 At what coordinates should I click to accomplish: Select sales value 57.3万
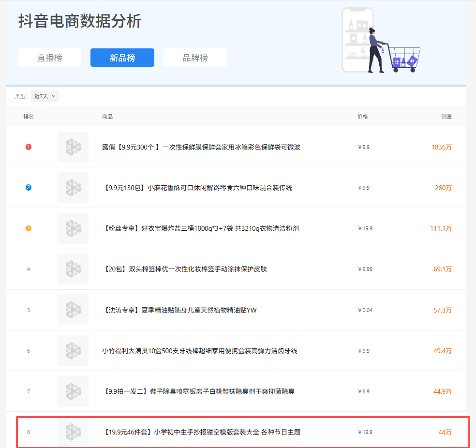click(x=443, y=310)
